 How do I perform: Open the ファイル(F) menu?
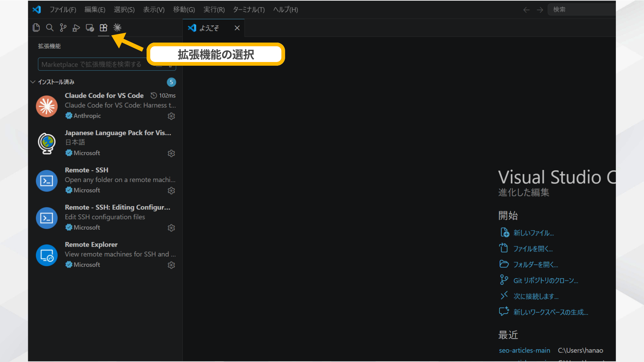(x=63, y=10)
